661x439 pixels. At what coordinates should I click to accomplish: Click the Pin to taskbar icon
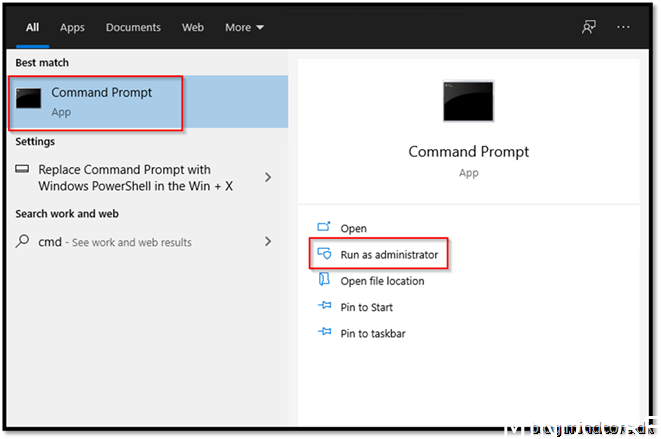[x=323, y=333]
